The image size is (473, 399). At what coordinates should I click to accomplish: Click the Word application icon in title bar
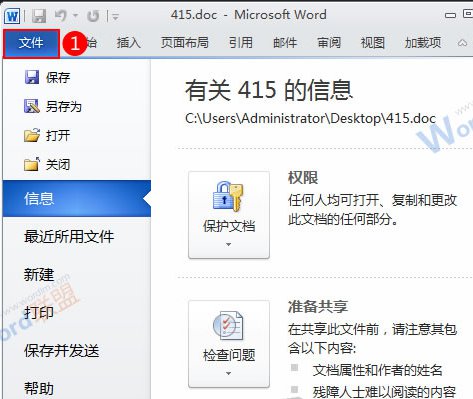(12, 16)
